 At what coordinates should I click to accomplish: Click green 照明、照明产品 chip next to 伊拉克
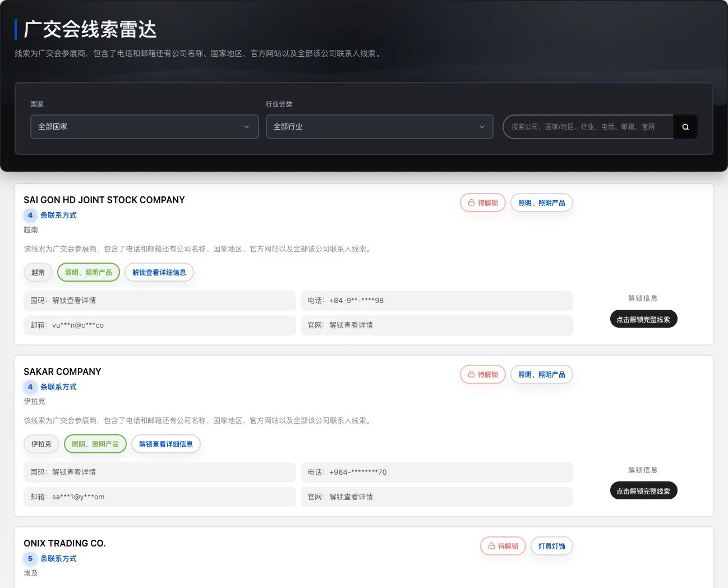click(x=95, y=444)
